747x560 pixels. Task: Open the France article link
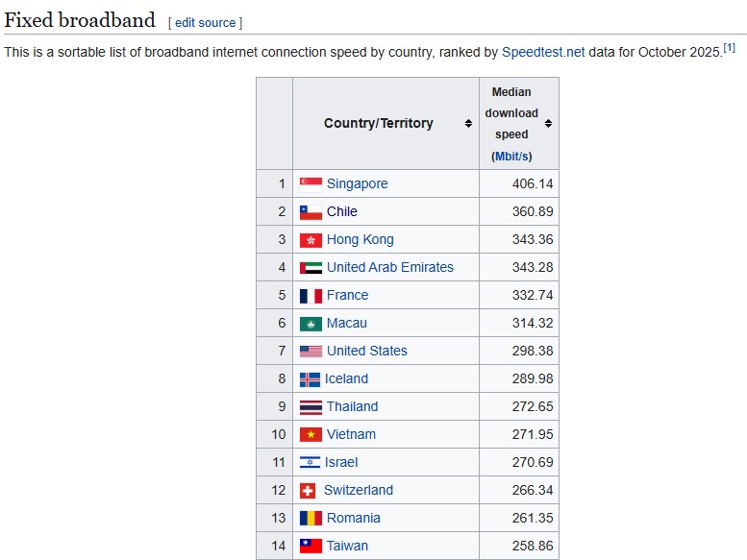pyautogui.click(x=348, y=295)
